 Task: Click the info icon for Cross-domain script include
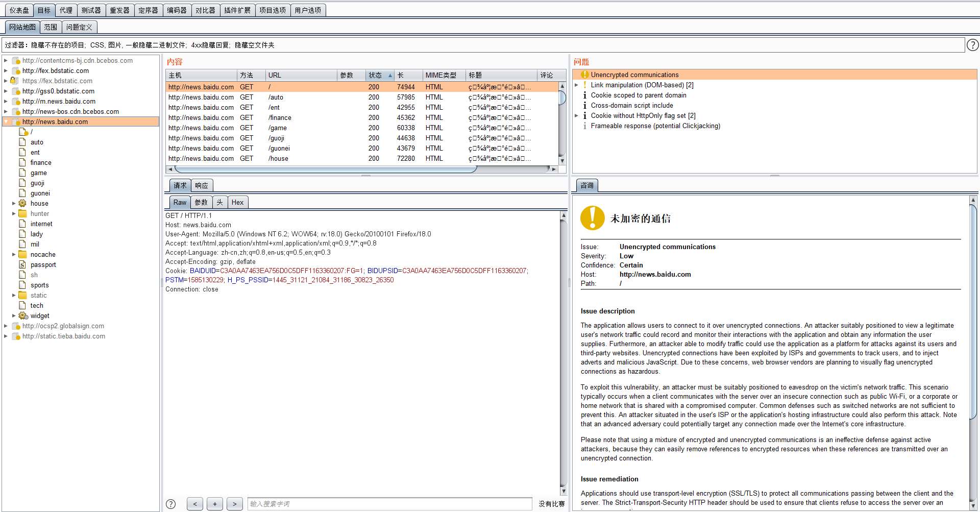[x=584, y=105]
